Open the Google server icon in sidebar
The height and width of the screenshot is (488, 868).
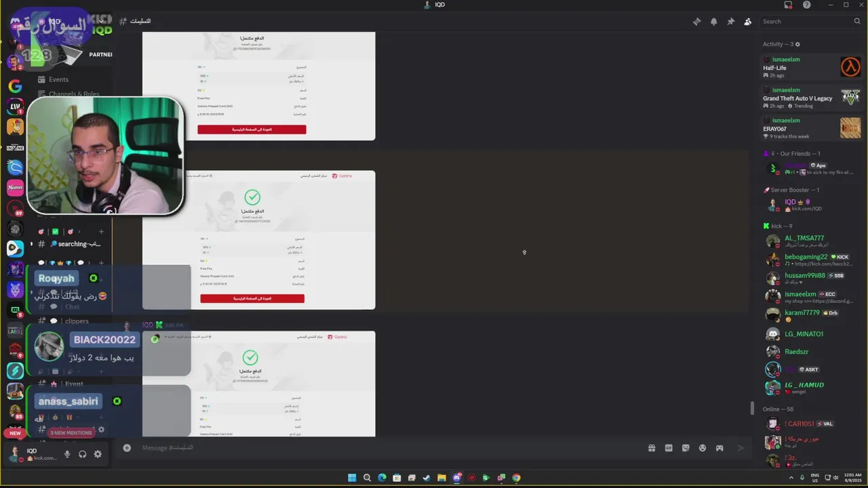click(15, 86)
